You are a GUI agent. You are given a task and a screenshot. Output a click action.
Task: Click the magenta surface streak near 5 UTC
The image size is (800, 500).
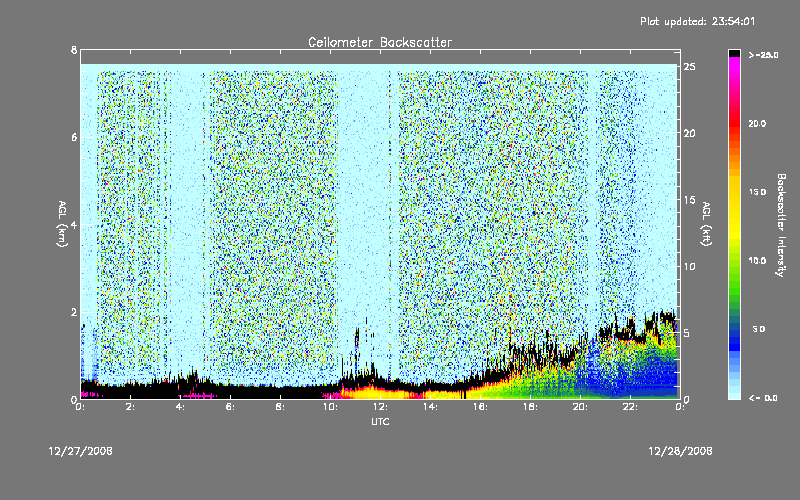[x=198, y=395]
